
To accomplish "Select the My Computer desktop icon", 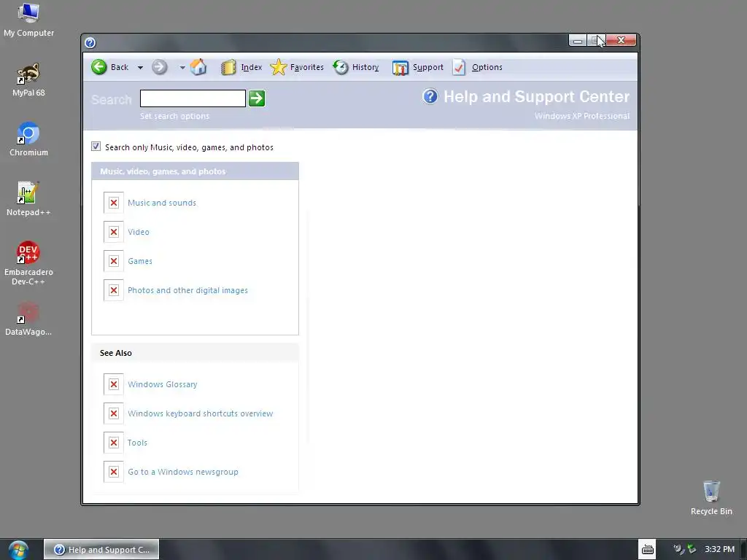I will coord(28,20).
